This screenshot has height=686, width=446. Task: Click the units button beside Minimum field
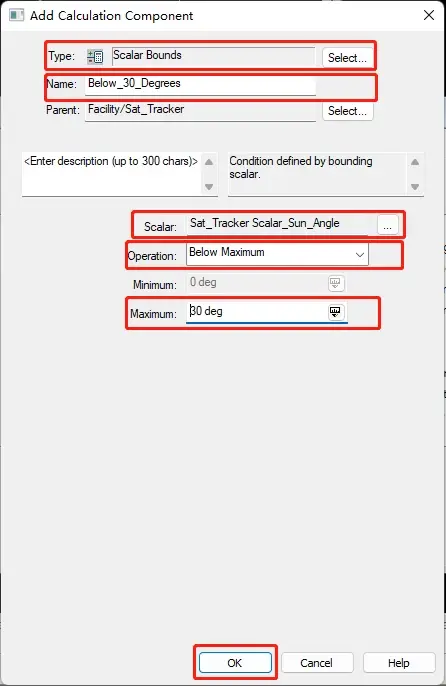pyautogui.click(x=336, y=283)
